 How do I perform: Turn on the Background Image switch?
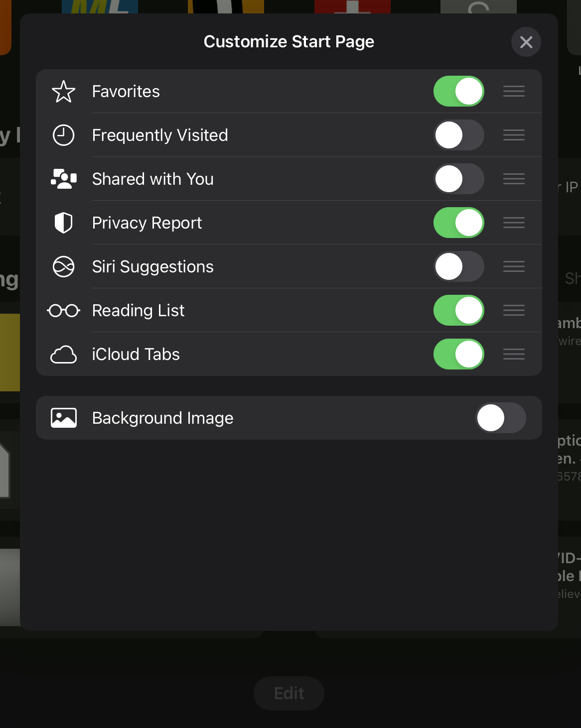click(500, 418)
